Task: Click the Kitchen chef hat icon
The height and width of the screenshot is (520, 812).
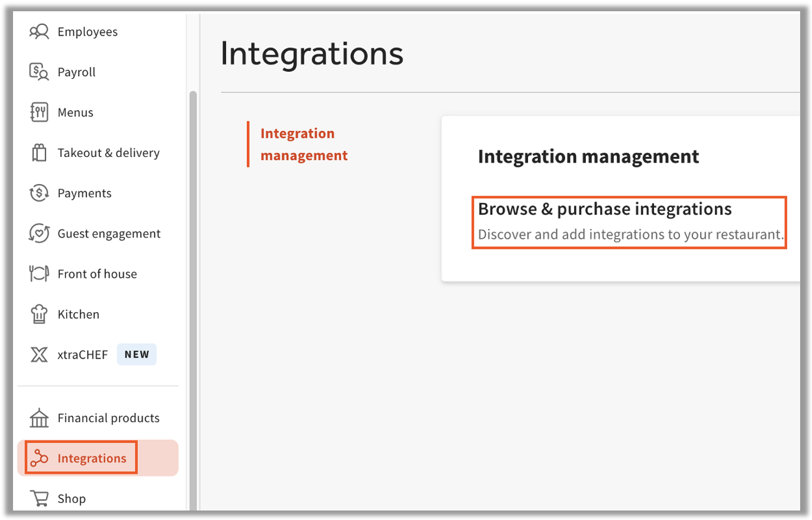Action: pos(38,314)
